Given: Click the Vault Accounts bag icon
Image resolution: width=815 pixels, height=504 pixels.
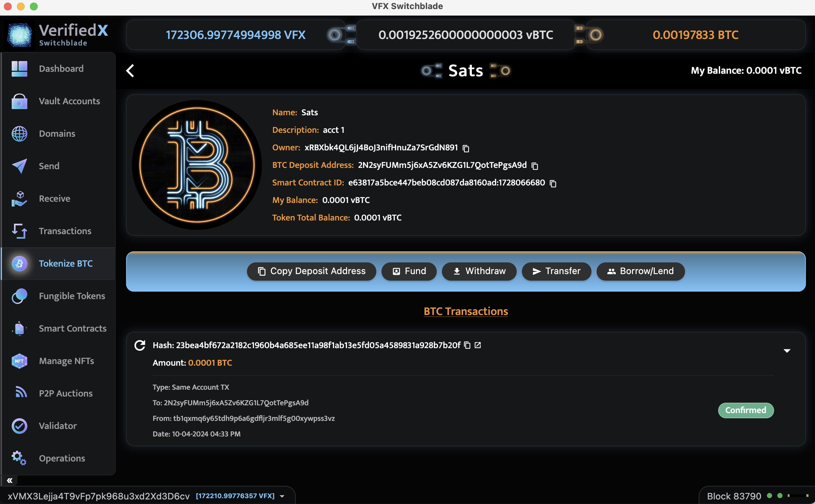Looking at the screenshot, I should coord(19,101).
